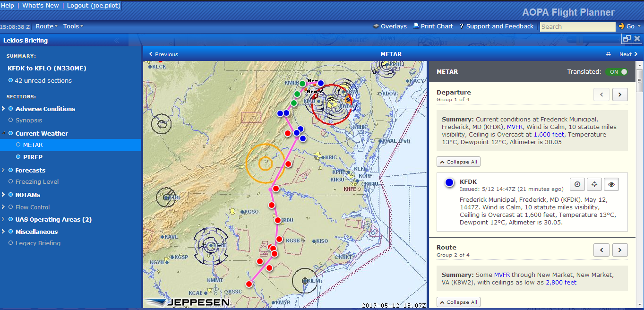This screenshot has width=644, height=310.
Task: Go to next Departure group
Action: 620,95
